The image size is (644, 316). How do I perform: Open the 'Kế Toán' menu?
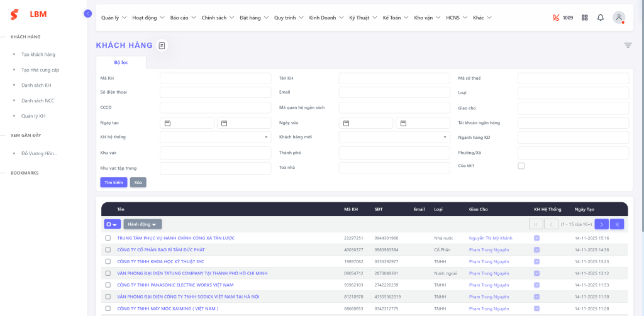pyautogui.click(x=395, y=18)
